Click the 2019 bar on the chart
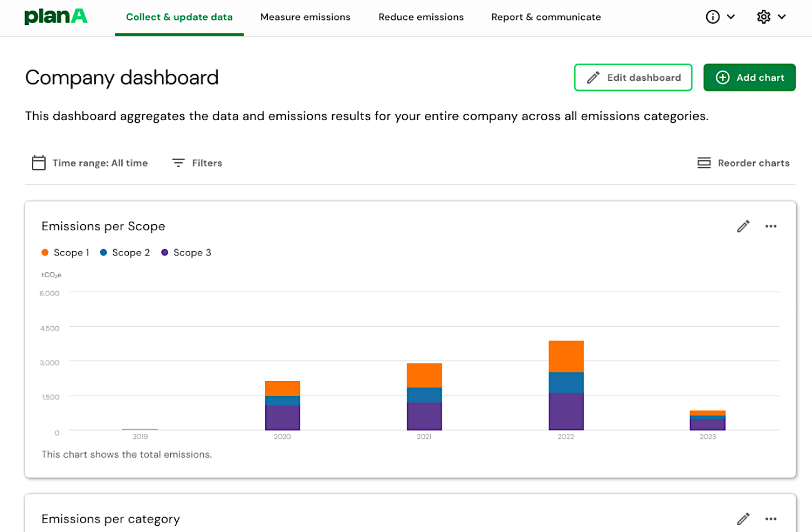Screen dimensions: 812x532 point(140,430)
